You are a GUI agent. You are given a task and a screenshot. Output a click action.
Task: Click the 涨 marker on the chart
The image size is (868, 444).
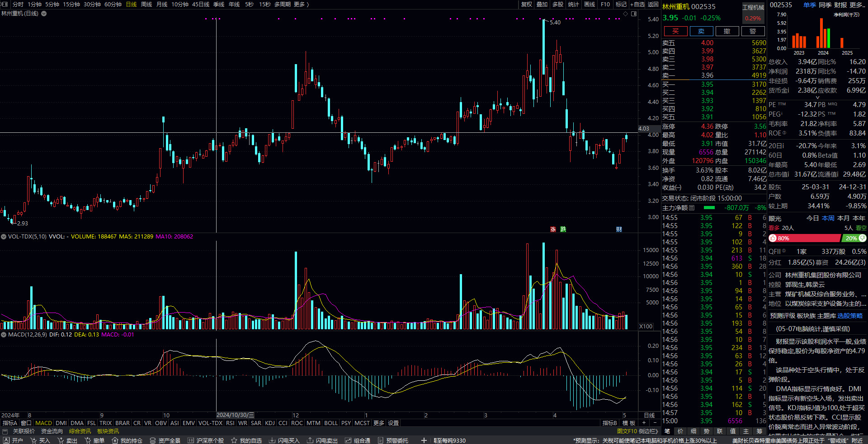tap(553, 229)
